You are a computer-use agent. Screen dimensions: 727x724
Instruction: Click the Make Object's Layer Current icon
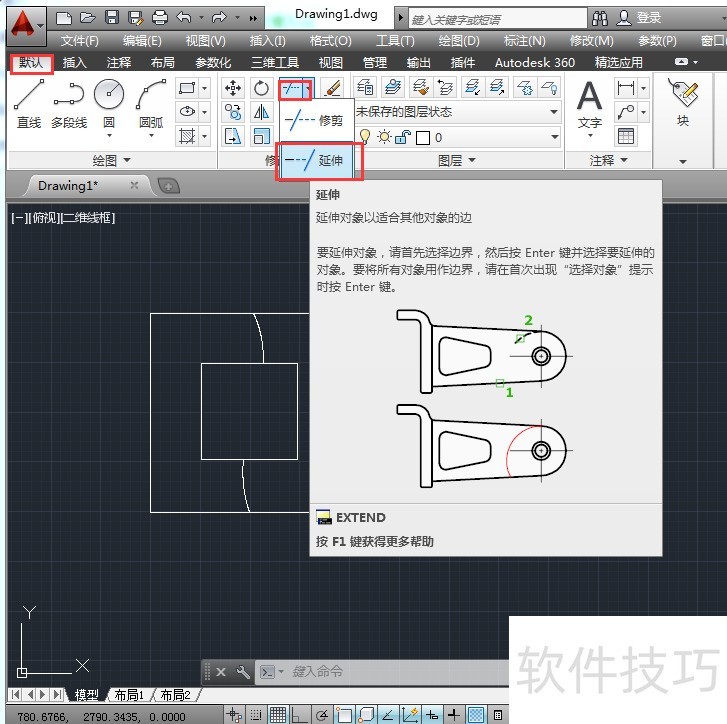393,87
